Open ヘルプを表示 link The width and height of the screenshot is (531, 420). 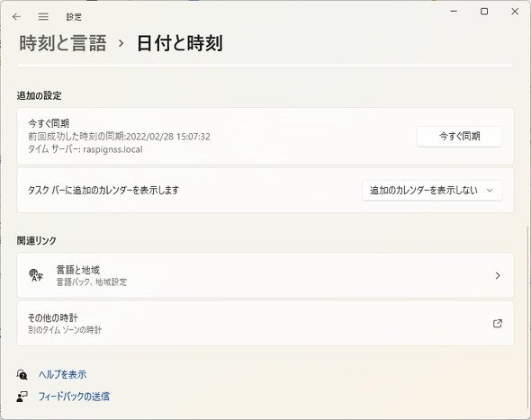62,374
